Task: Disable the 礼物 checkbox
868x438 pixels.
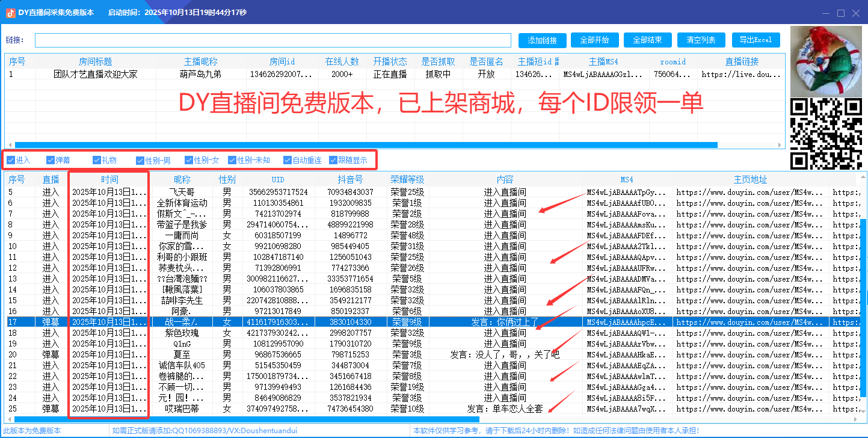Action: (96, 159)
